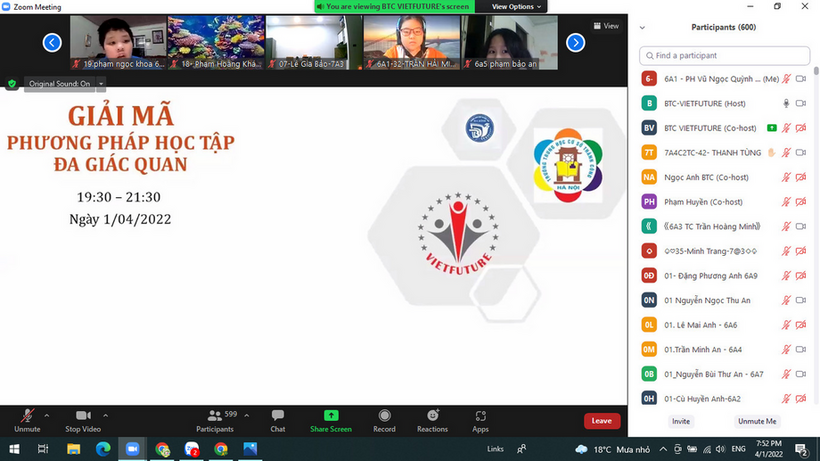Click the Stop Video camera icon
This screenshot has height=461, width=820.
(x=83, y=415)
